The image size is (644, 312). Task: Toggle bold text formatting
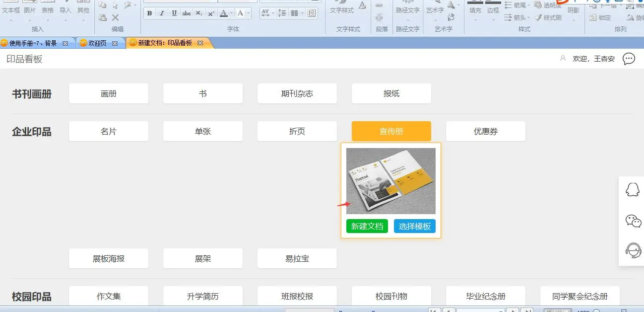(149, 13)
